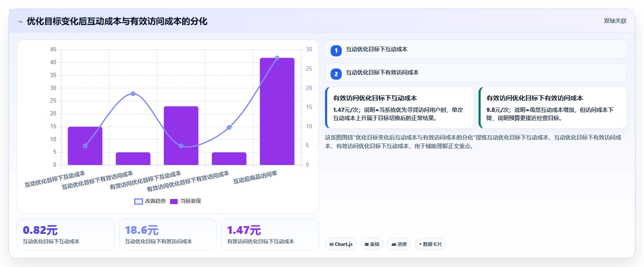Click the 双轴关联 label in header

click(615, 21)
